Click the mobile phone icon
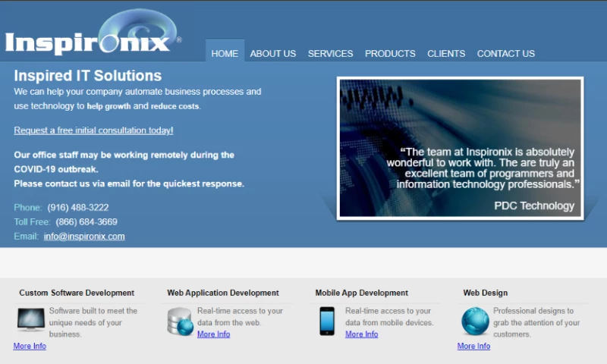Image resolution: width=607 pixels, height=364 pixels. (x=327, y=321)
